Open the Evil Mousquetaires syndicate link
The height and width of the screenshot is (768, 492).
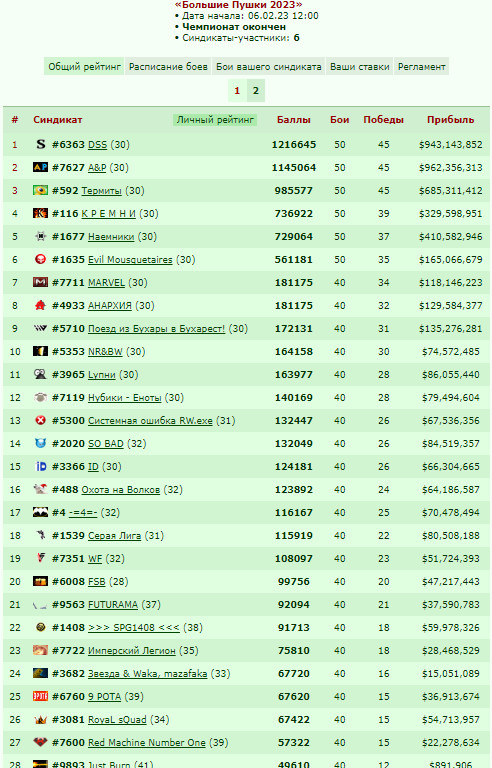[x=130, y=260]
